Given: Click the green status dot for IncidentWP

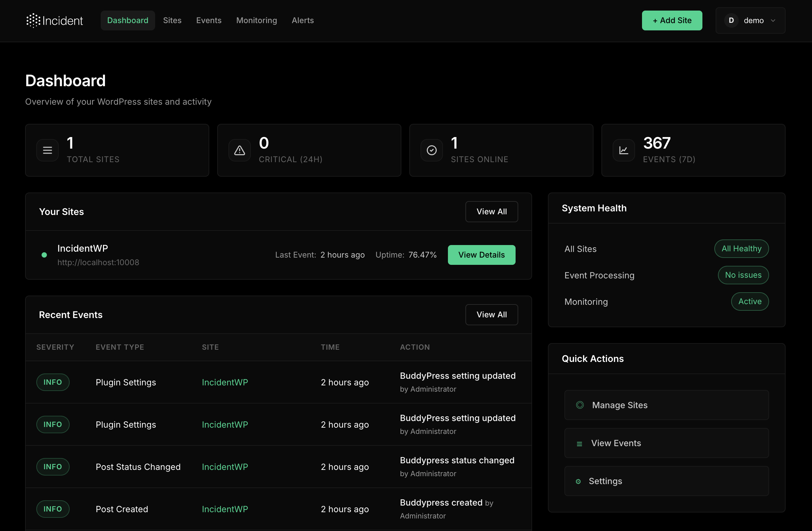Looking at the screenshot, I should [44, 255].
